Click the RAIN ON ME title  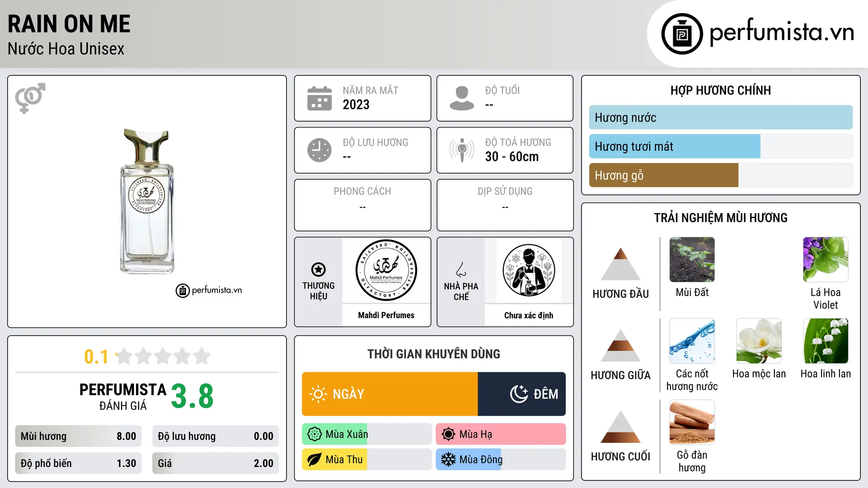(x=69, y=24)
